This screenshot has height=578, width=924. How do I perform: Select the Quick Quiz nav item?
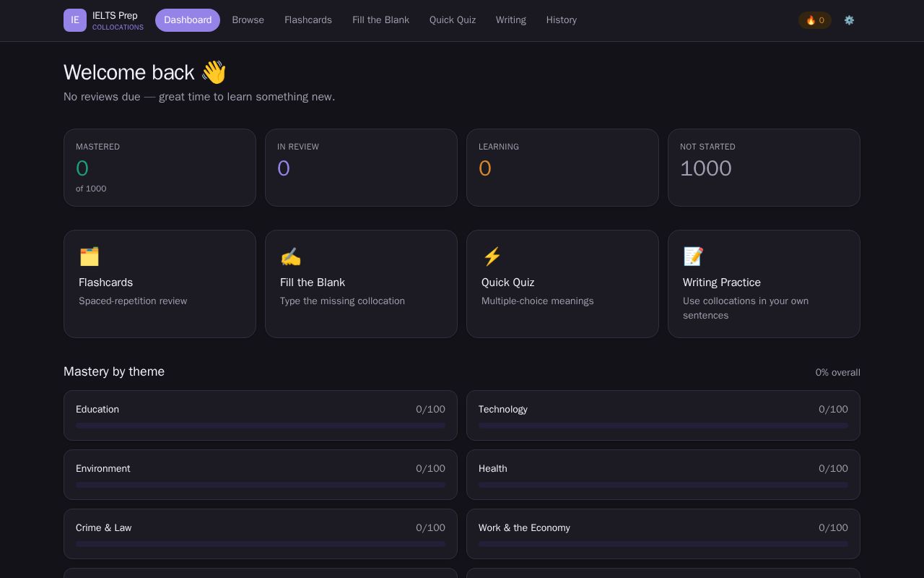click(x=453, y=20)
